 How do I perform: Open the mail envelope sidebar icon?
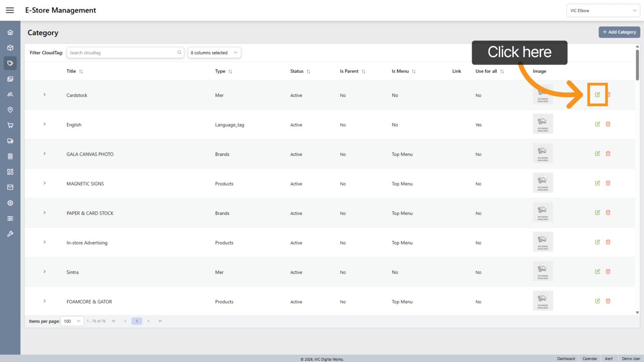point(10,187)
